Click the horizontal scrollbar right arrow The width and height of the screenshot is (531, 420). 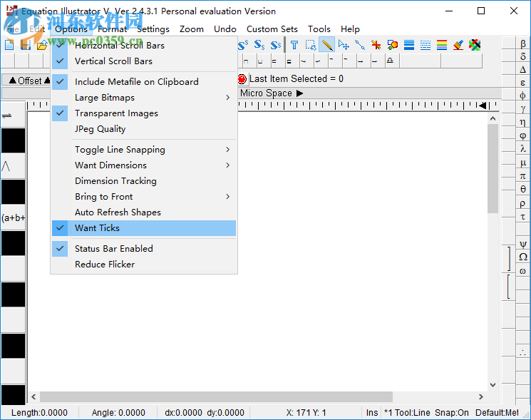click(x=481, y=396)
